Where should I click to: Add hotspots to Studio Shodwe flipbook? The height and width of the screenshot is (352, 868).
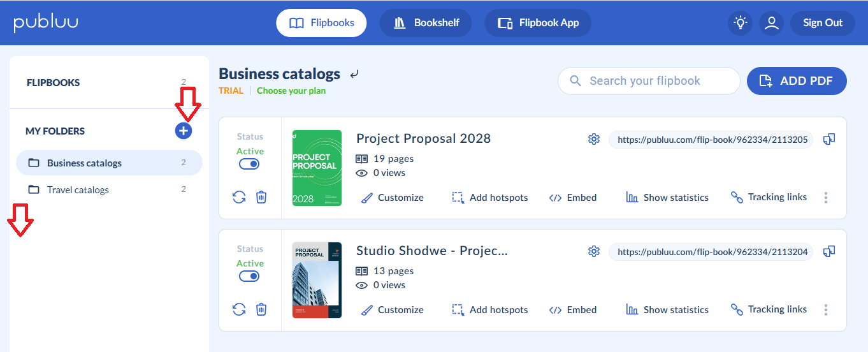pyautogui.click(x=490, y=310)
